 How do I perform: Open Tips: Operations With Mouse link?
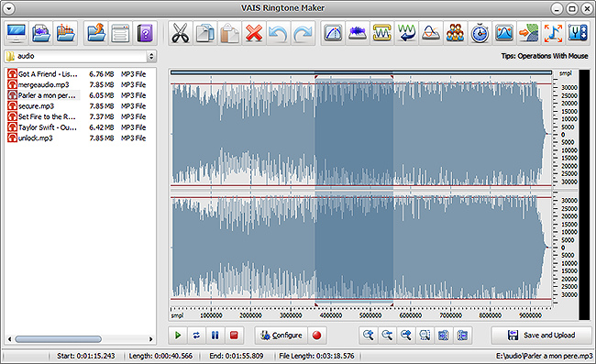[545, 56]
